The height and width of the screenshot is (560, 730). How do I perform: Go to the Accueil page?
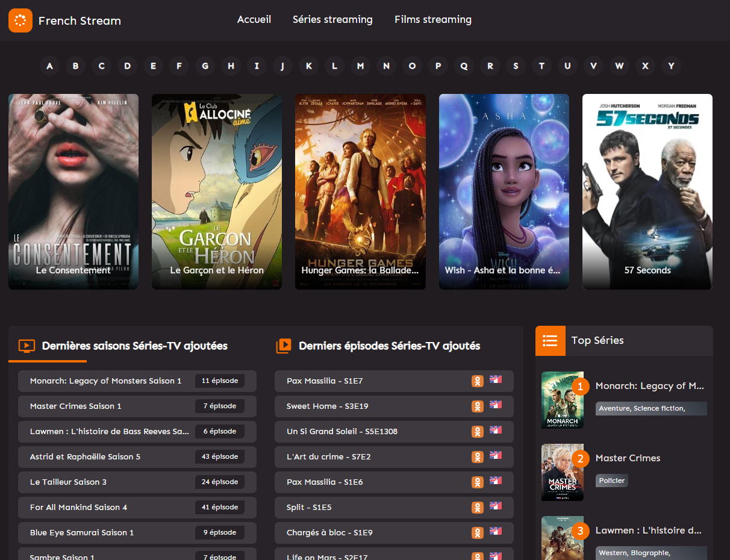click(x=254, y=20)
